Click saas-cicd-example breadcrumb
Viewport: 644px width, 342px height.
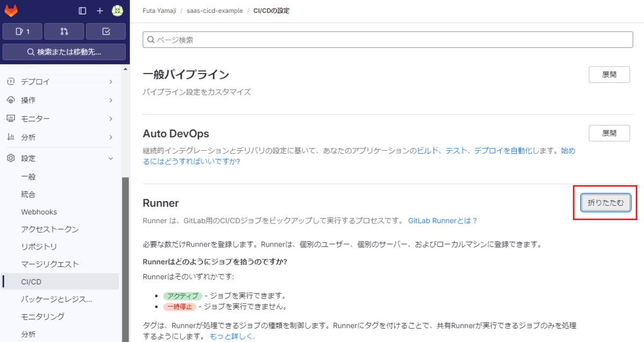[215, 11]
